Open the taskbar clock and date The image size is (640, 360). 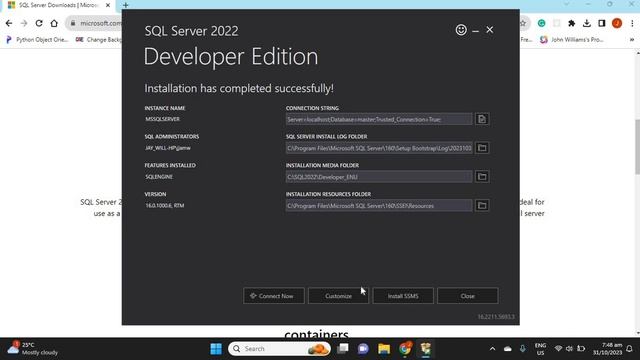point(607,349)
